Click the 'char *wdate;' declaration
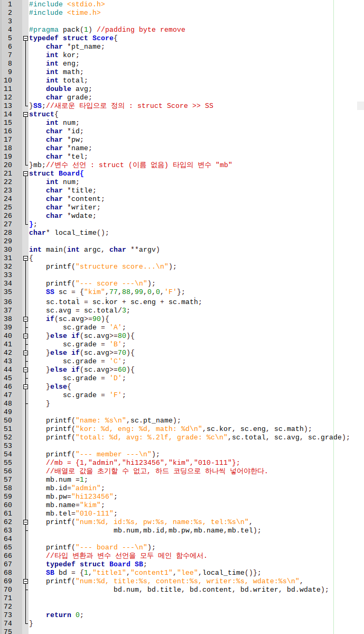Screen dimensions: 364x634 click(x=71, y=216)
